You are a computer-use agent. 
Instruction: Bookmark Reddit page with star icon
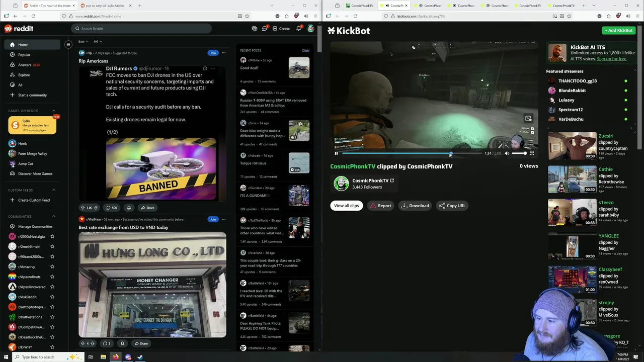[247, 16]
